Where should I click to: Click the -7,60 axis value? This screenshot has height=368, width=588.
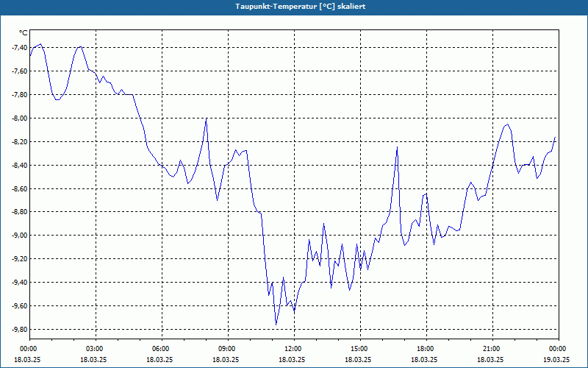[20, 71]
